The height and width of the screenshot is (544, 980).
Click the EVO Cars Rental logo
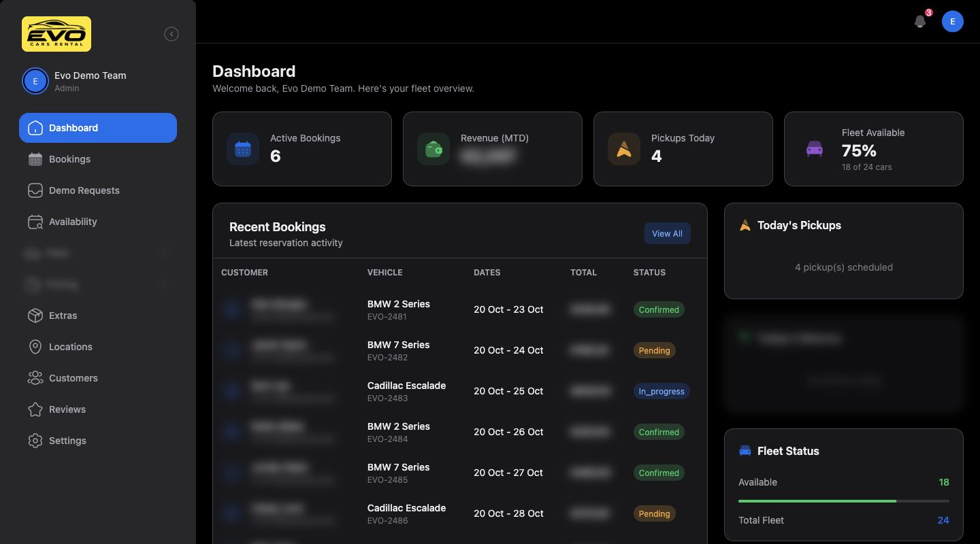coord(56,34)
